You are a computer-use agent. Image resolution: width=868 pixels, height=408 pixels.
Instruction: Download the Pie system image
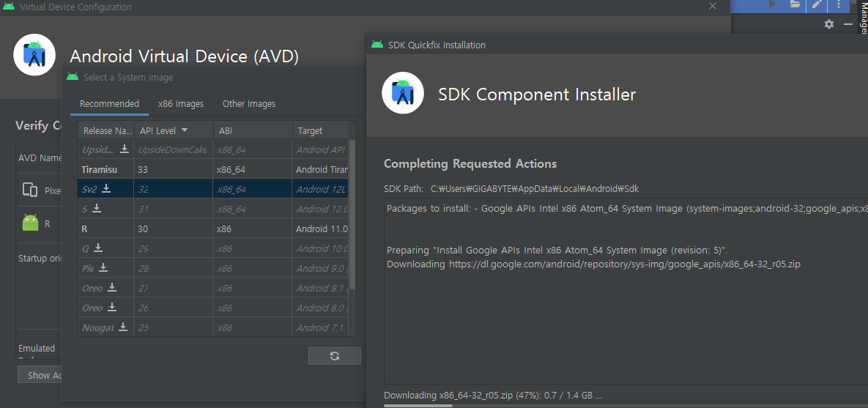(103, 268)
